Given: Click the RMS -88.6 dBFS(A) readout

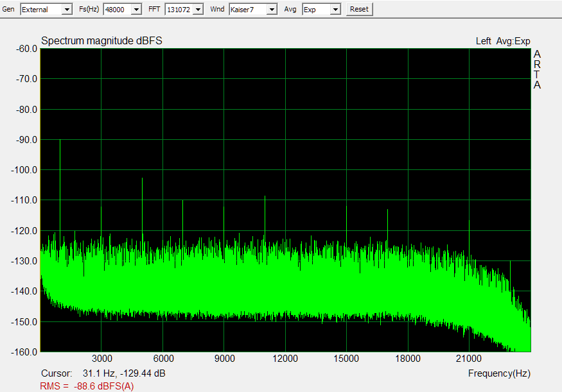Looking at the screenshot, I should coord(87,386).
